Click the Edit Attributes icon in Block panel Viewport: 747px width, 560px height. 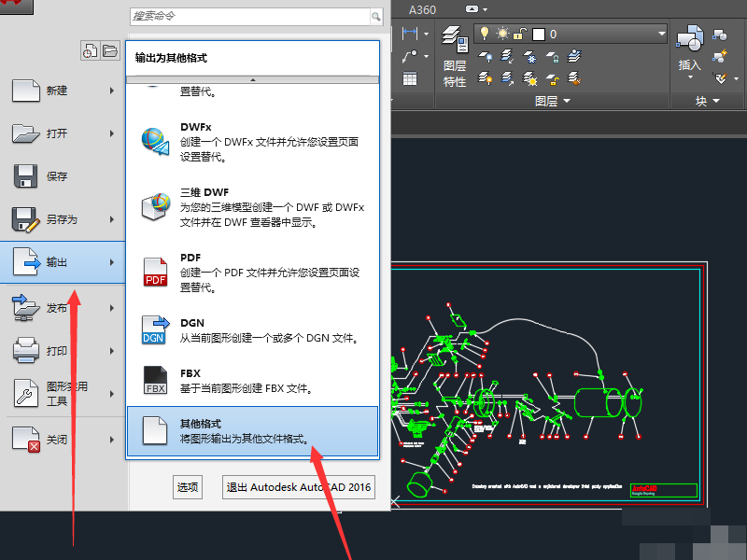720,78
